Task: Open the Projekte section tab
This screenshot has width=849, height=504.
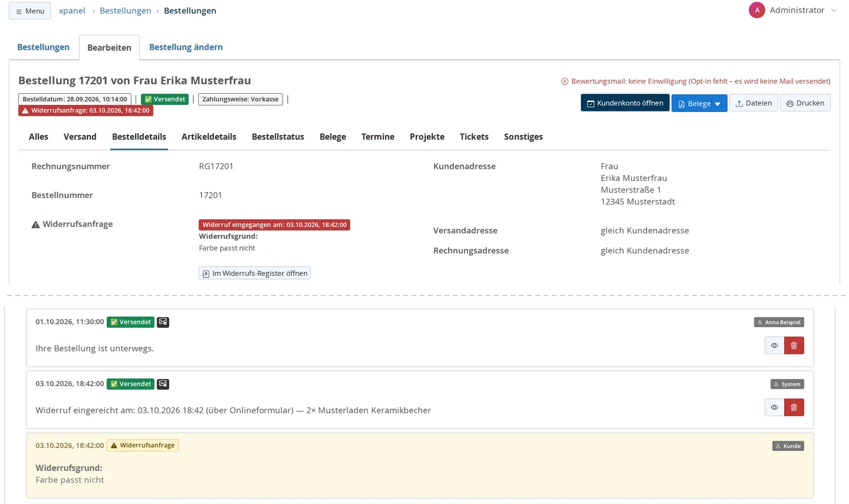Action: coord(427,137)
